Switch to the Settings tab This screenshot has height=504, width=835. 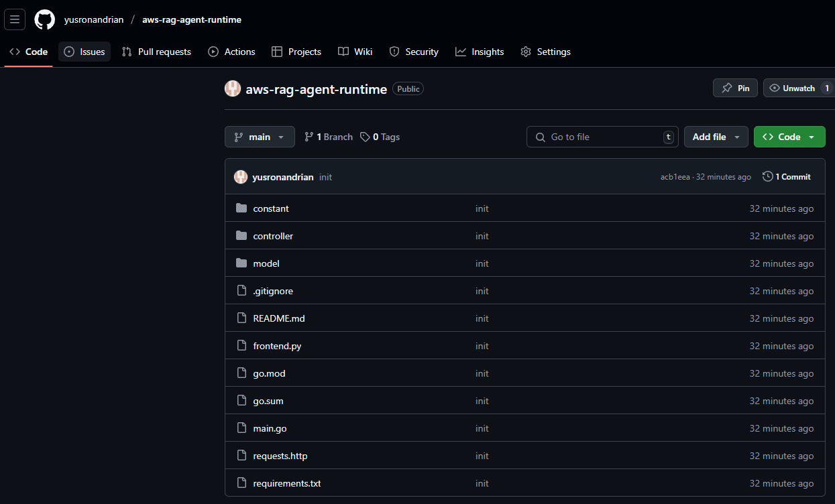(x=546, y=52)
